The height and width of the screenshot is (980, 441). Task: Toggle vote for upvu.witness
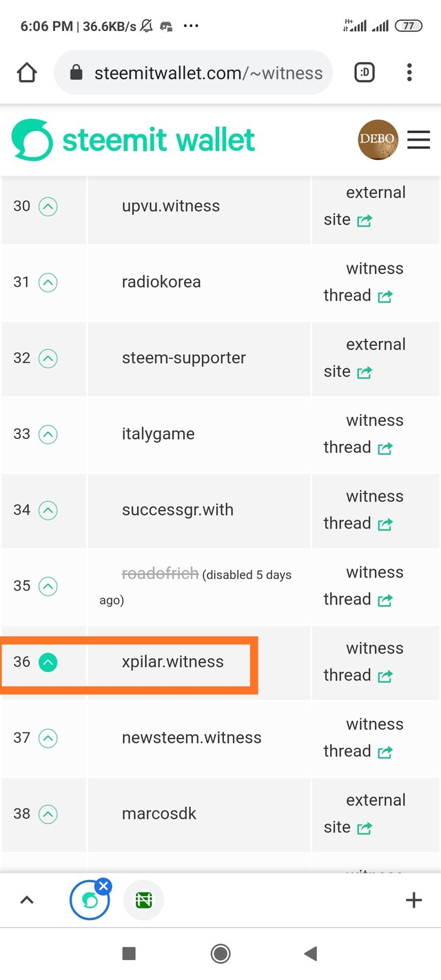(x=48, y=207)
